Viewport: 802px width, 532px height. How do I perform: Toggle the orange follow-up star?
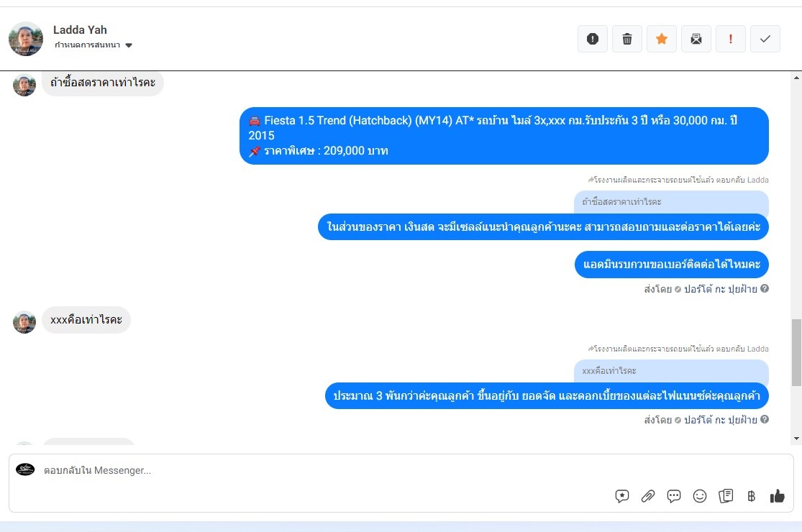pyautogui.click(x=661, y=39)
